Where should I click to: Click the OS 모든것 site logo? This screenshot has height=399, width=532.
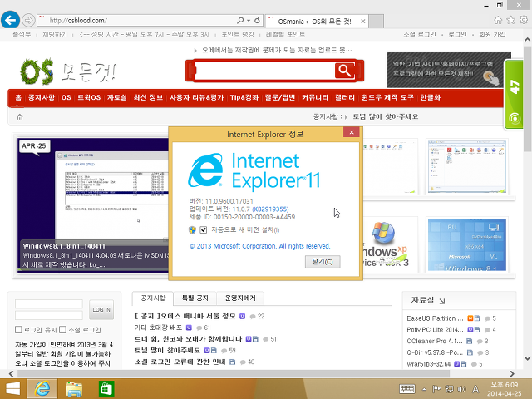(x=68, y=71)
